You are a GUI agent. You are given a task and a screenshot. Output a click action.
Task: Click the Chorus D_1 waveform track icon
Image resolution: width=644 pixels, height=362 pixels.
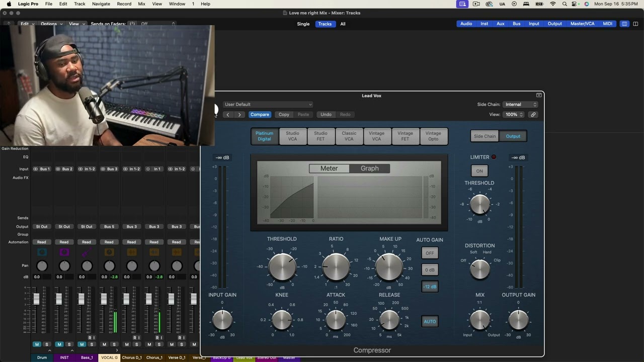131,252
